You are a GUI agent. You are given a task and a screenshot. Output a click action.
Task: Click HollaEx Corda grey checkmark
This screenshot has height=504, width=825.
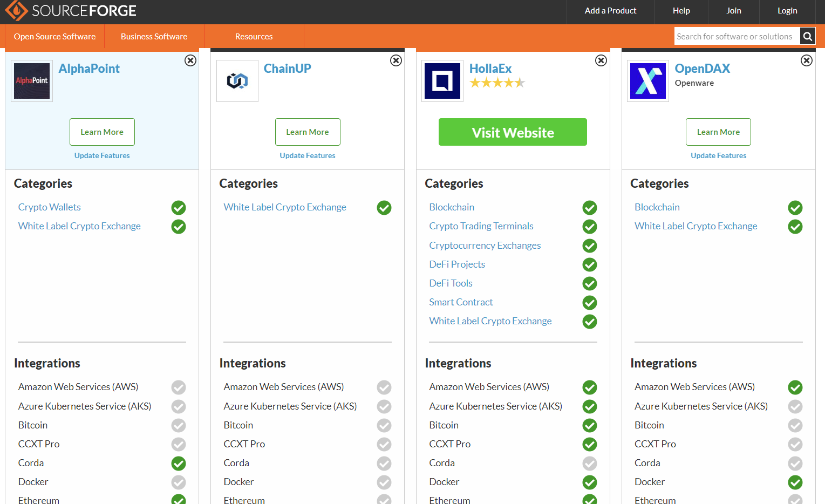point(590,464)
